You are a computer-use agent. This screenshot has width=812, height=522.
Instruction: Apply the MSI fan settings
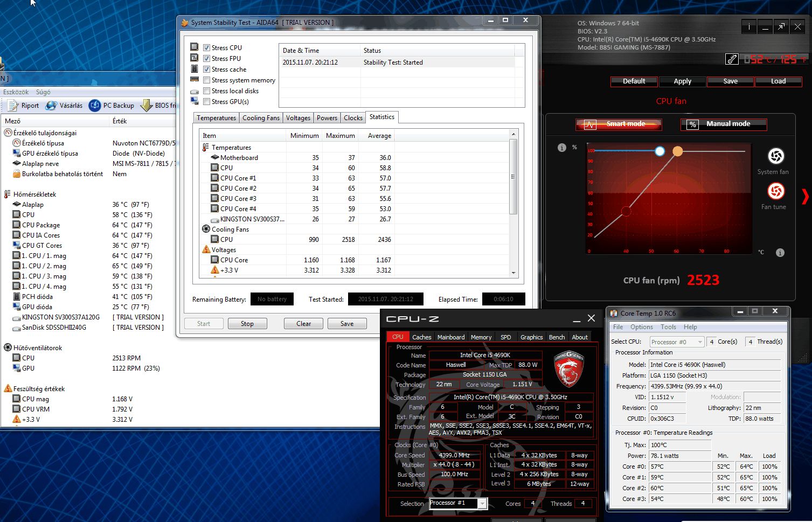pyautogui.click(x=682, y=81)
